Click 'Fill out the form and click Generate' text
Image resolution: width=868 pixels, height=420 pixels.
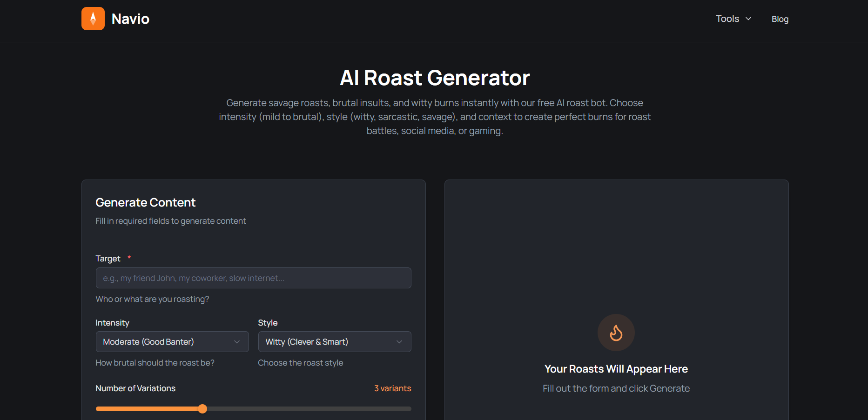616,388
